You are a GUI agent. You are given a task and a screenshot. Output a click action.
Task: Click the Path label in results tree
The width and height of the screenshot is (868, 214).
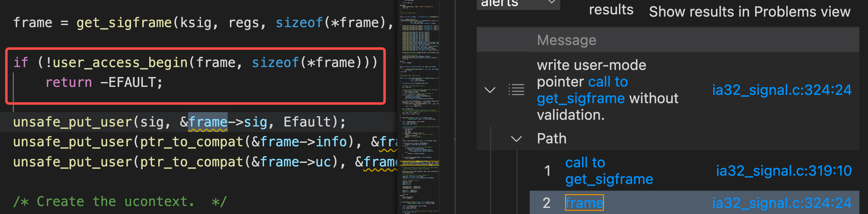coord(552,138)
